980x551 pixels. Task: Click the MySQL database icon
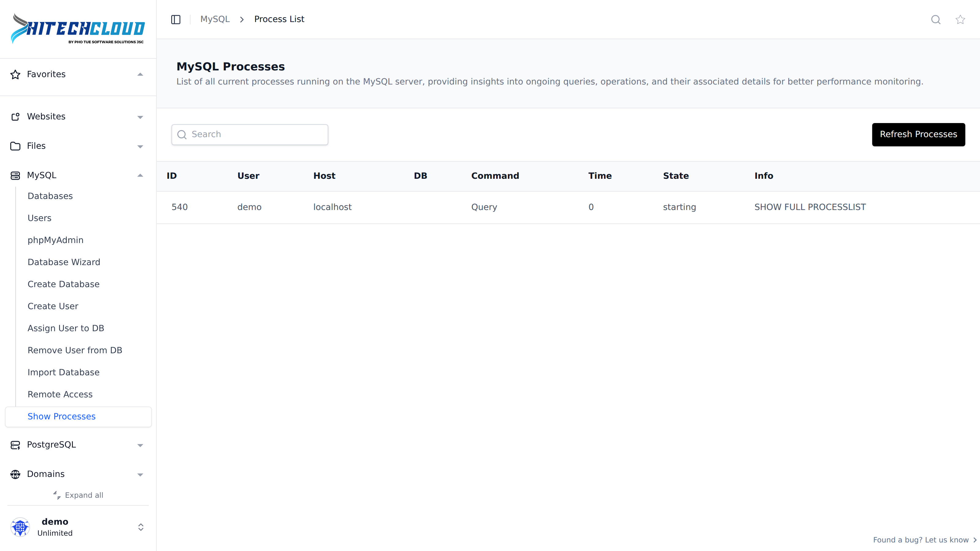(15, 175)
